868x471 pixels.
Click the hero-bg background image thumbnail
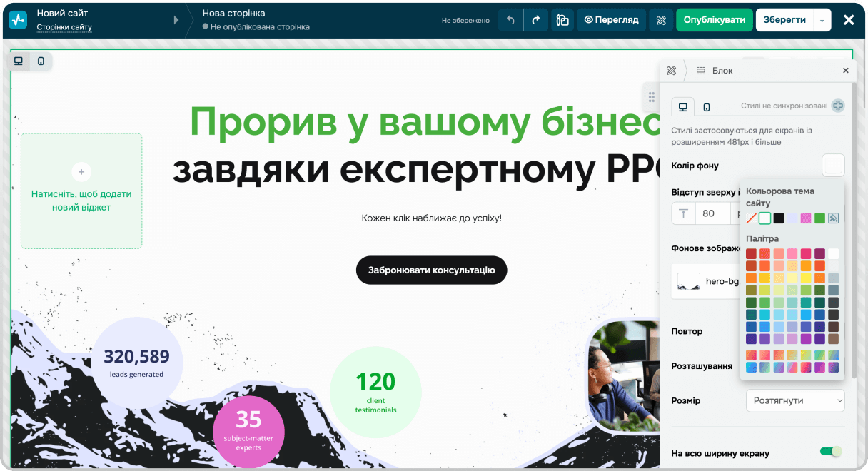(x=689, y=281)
